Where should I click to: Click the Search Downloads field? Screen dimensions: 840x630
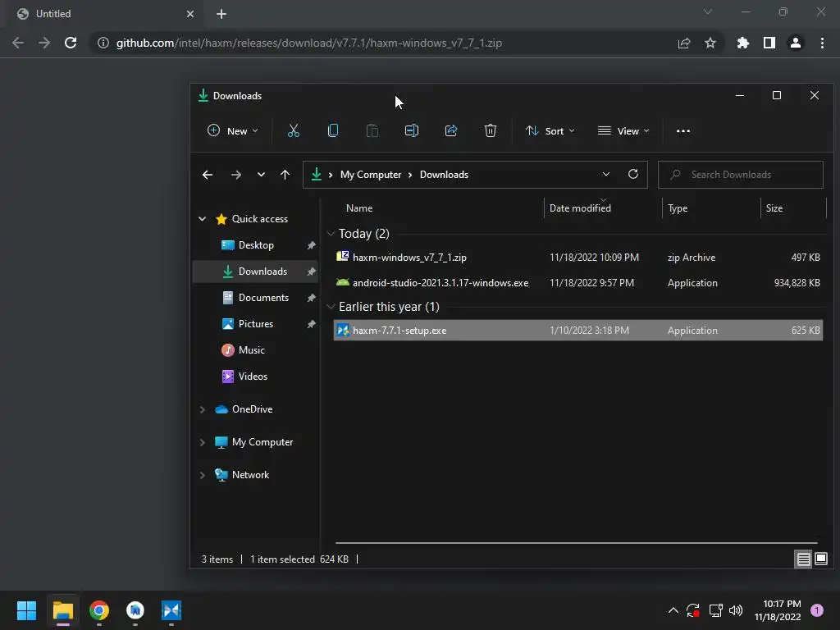click(741, 175)
